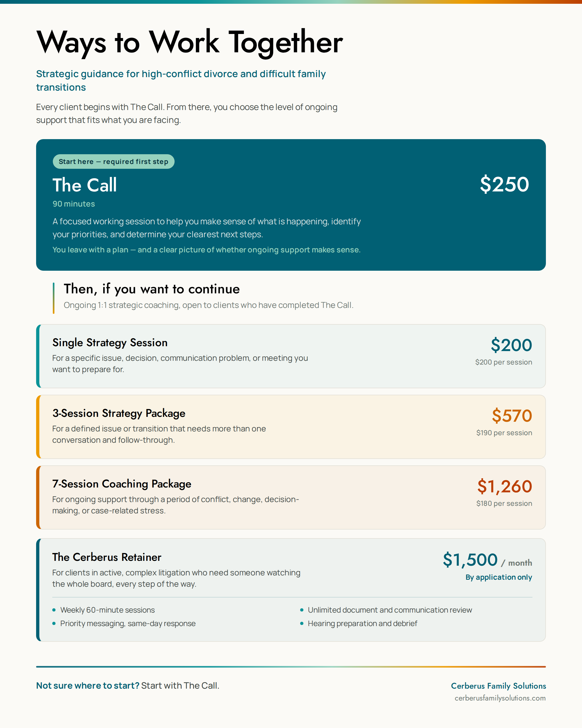Image resolution: width=582 pixels, height=728 pixels.
Task: Select The Call heading
Action: [85, 185]
